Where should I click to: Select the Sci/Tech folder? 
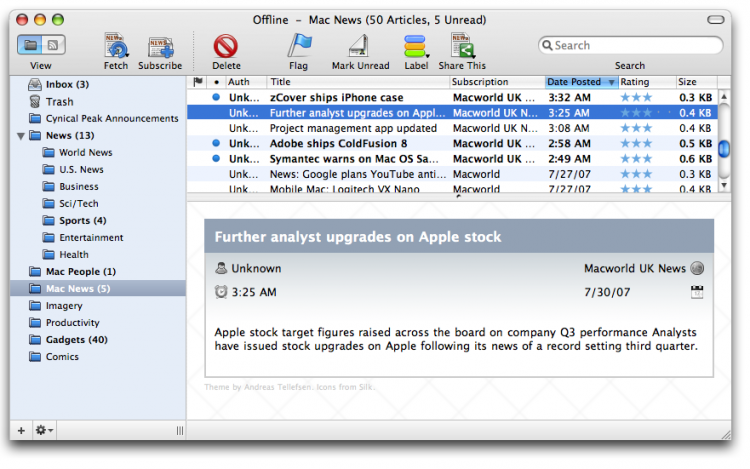pyautogui.click(x=98, y=204)
